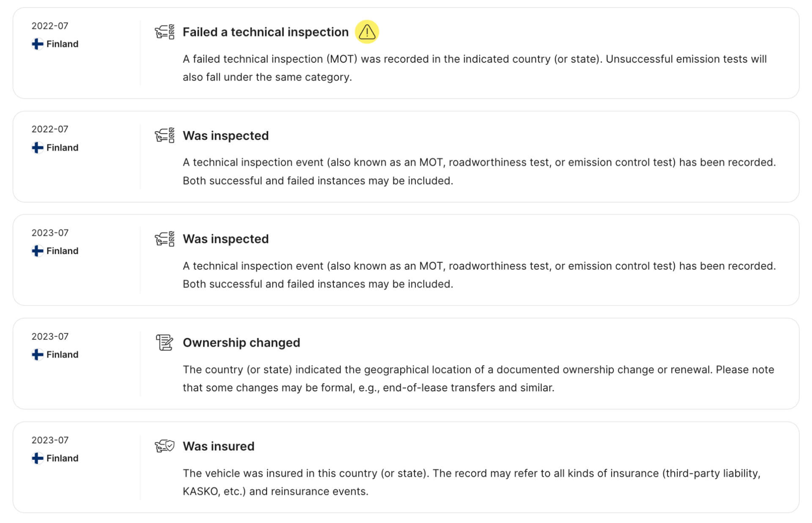Click the Failed a technical inspection heading
This screenshot has width=812, height=523.
click(265, 32)
